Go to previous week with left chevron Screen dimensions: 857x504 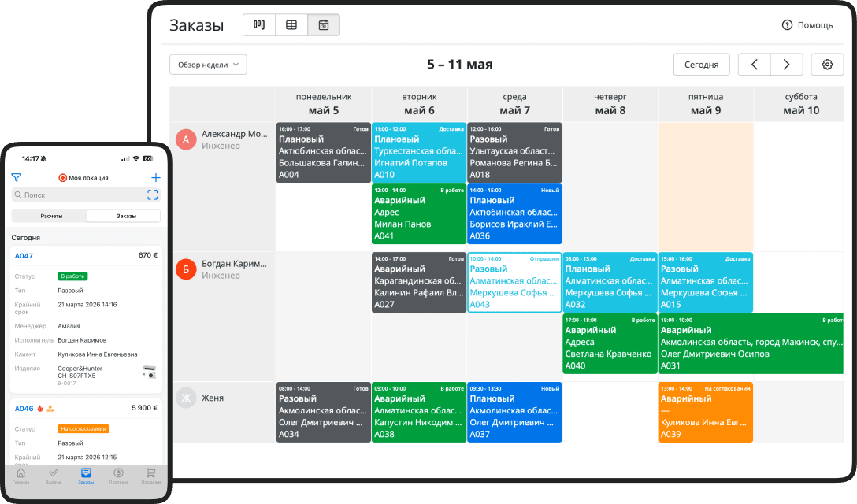tap(754, 65)
